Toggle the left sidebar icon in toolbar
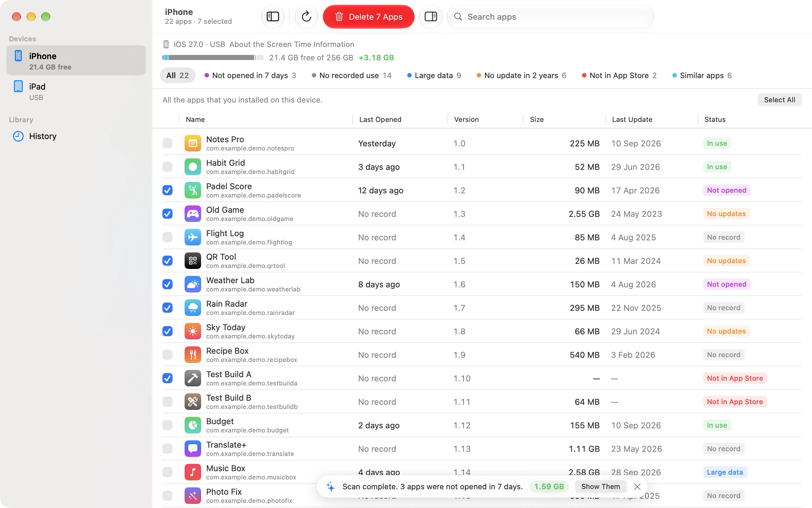The image size is (812, 508). pyautogui.click(x=272, y=17)
